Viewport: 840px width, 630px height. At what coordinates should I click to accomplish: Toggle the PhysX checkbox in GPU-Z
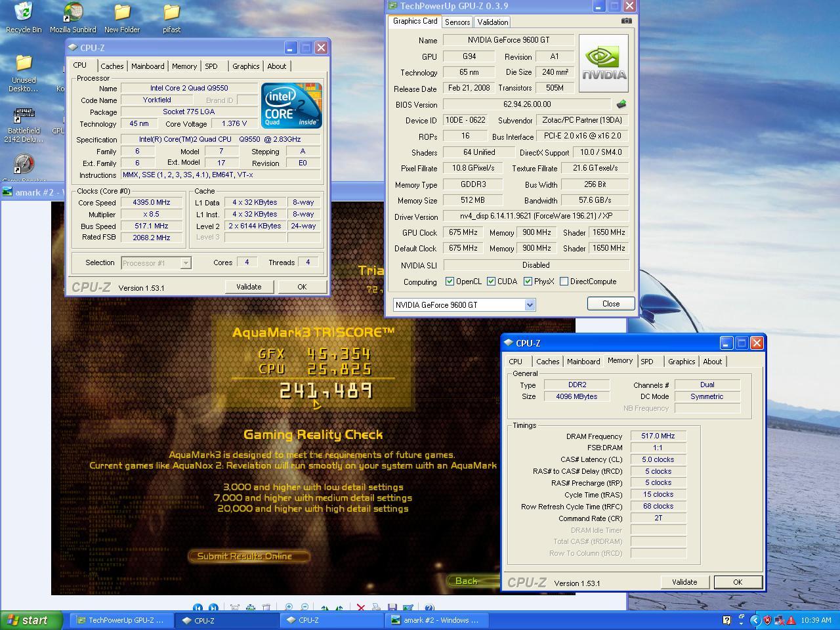528,282
